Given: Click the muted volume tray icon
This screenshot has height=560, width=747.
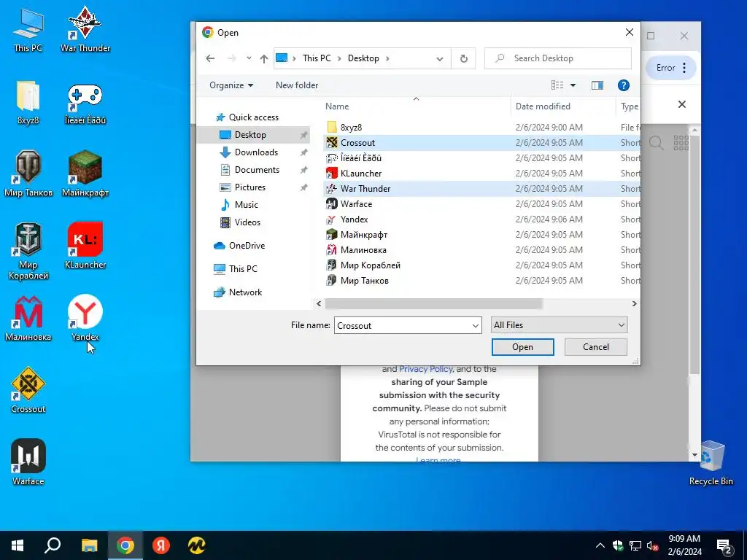Looking at the screenshot, I should pyautogui.click(x=653, y=545).
